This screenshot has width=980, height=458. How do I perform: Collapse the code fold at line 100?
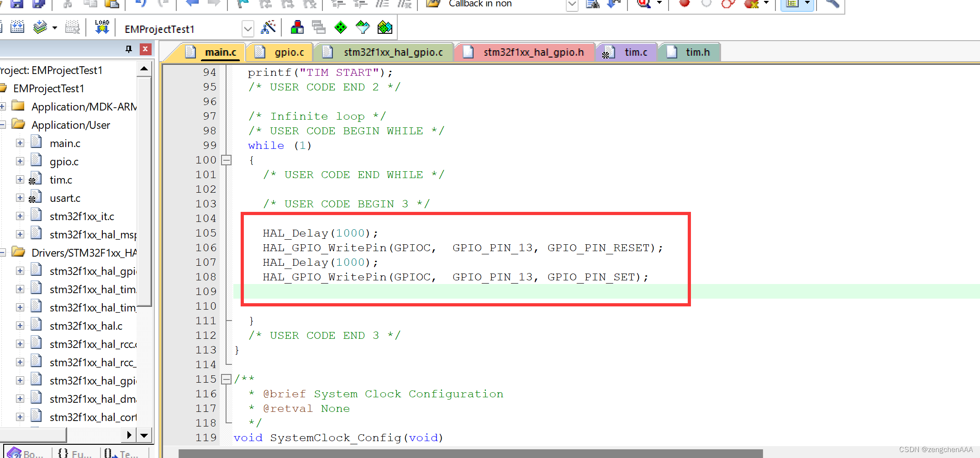(226, 160)
